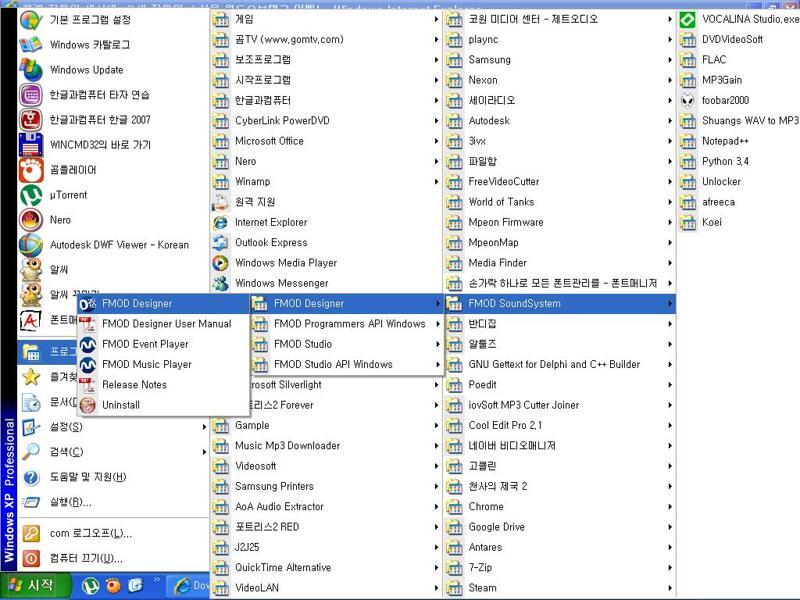Click the Windows Update icon
Viewport: 800px width, 600px height.
click(x=31, y=69)
